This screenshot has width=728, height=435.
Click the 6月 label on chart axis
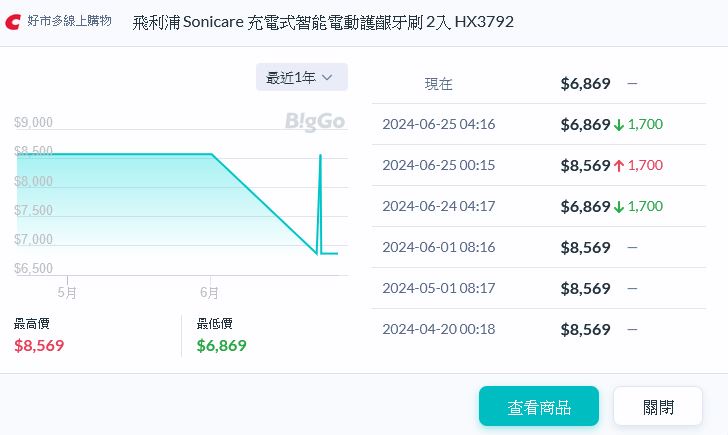(209, 293)
